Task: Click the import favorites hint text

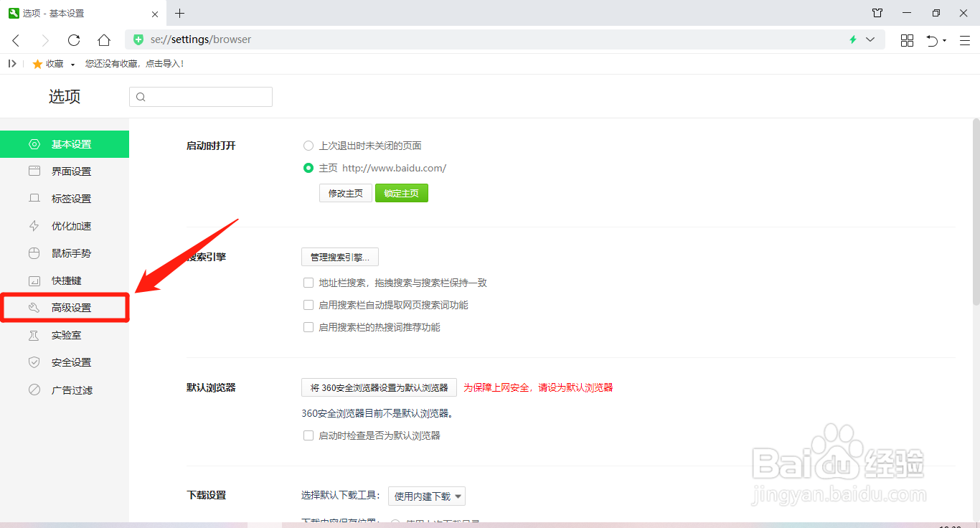Action: coord(135,64)
